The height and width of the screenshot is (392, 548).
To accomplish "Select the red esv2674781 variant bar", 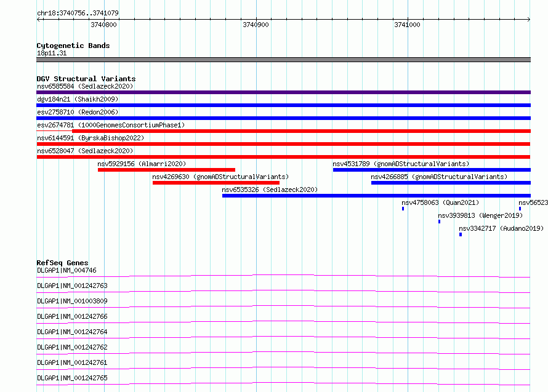I will pyautogui.click(x=301, y=131).
